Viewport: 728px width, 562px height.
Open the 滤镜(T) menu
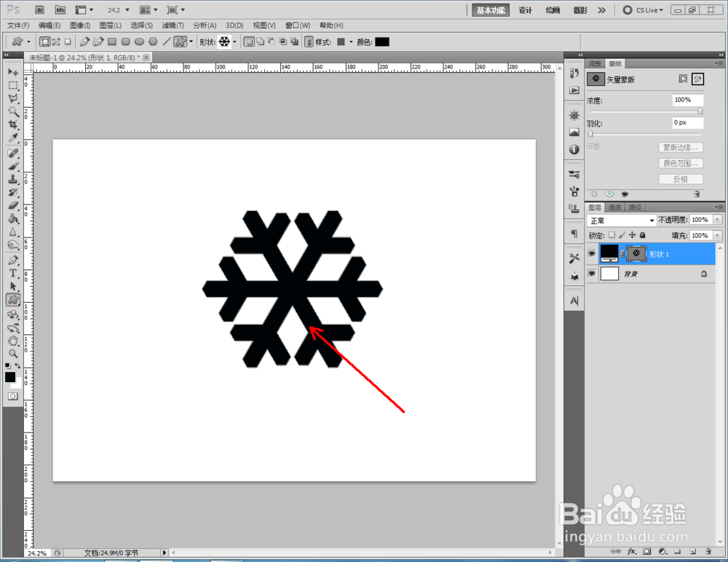pyautogui.click(x=173, y=25)
